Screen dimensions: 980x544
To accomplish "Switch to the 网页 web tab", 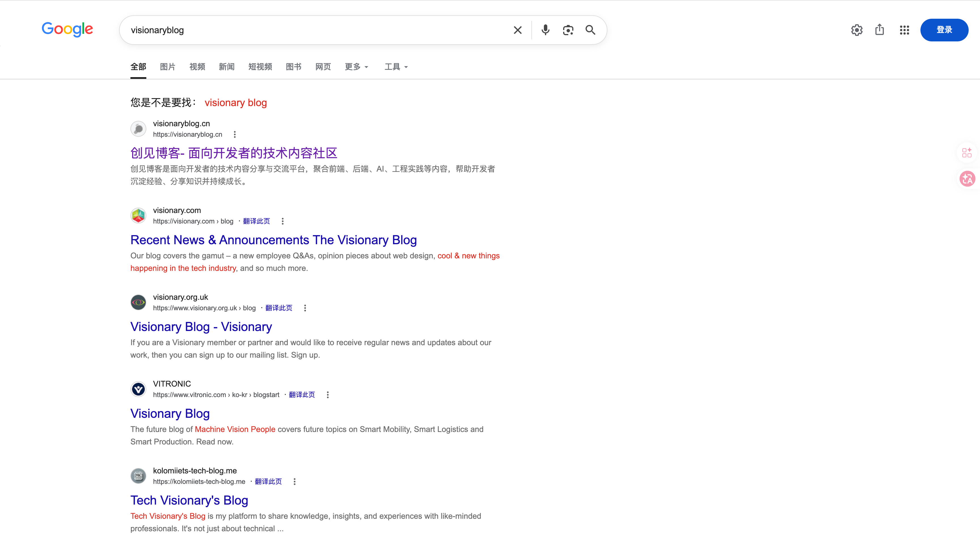I will [x=323, y=67].
